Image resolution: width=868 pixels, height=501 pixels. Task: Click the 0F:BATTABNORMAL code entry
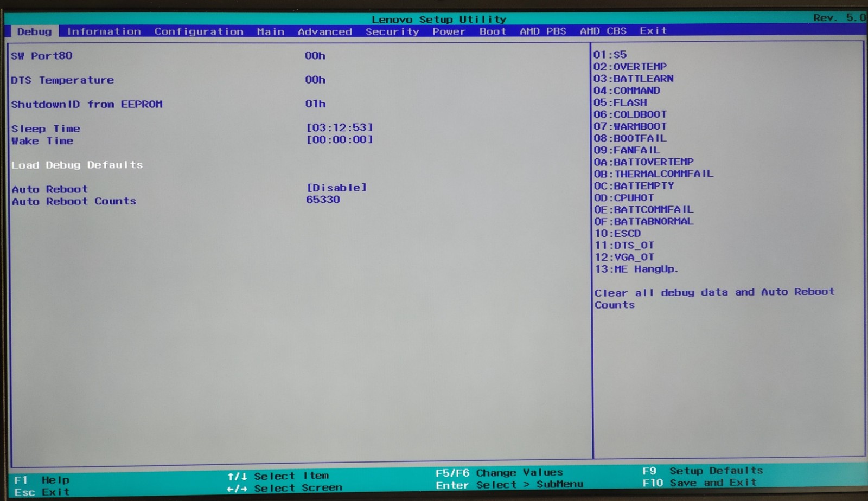click(643, 222)
